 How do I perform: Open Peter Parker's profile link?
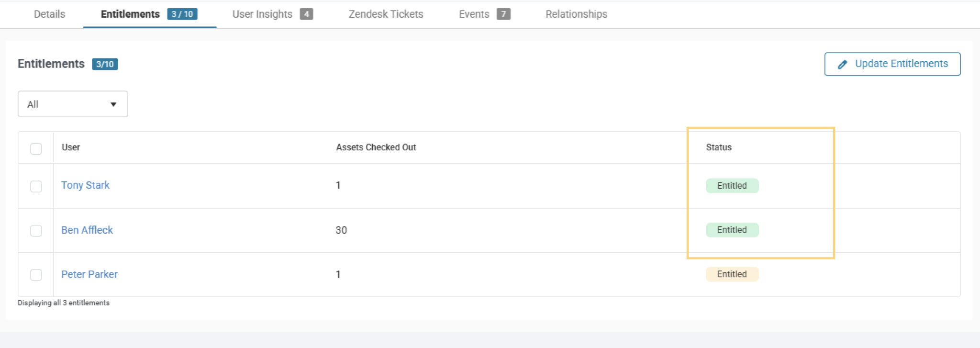(89, 274)
